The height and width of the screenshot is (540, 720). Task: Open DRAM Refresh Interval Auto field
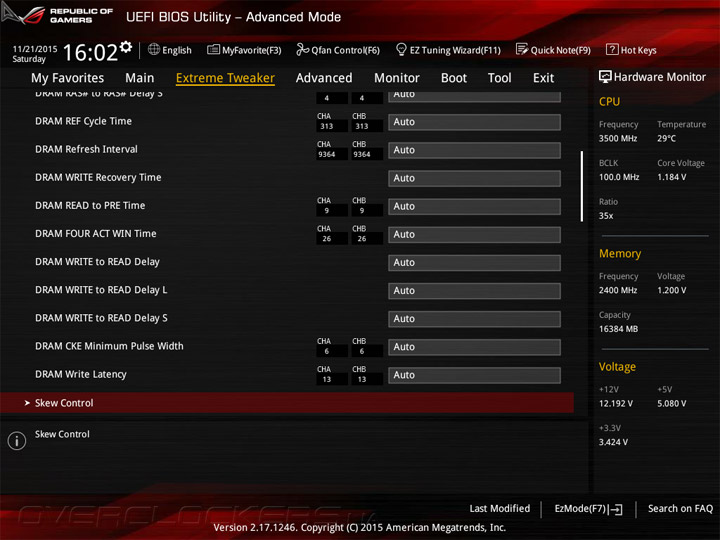[474, 150]
